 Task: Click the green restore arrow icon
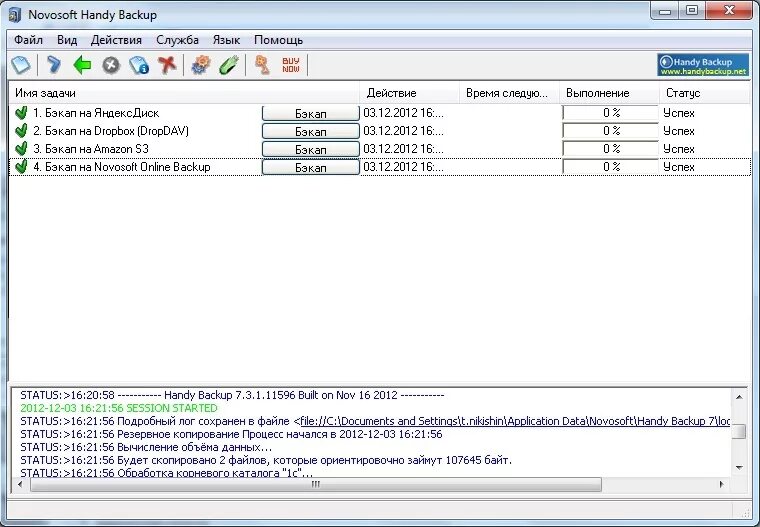click(82, 64)
